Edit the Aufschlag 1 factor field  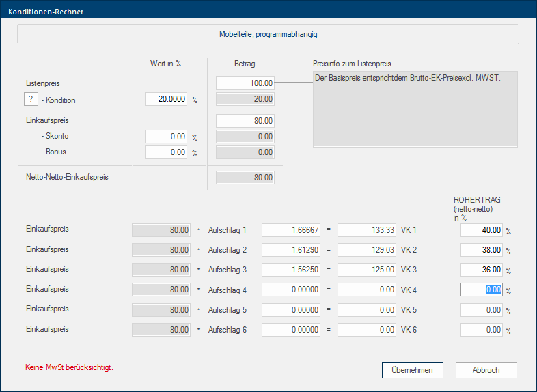[291, 231]
